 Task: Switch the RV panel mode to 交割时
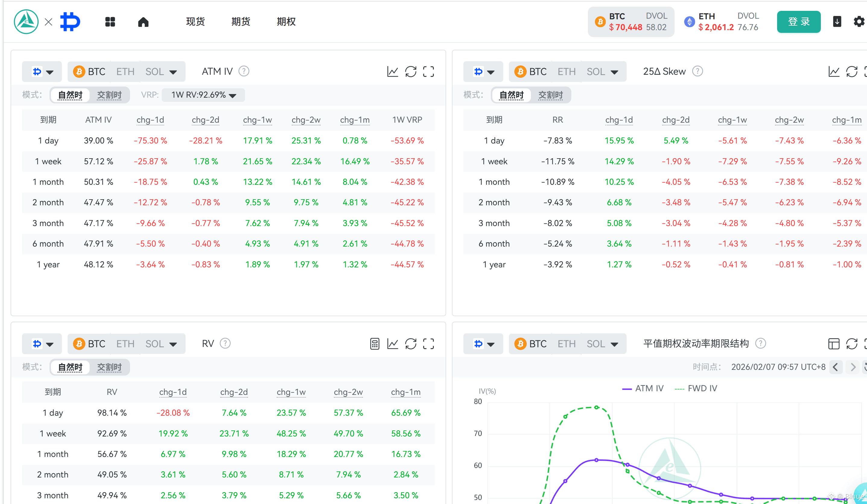tap(109, 367)
